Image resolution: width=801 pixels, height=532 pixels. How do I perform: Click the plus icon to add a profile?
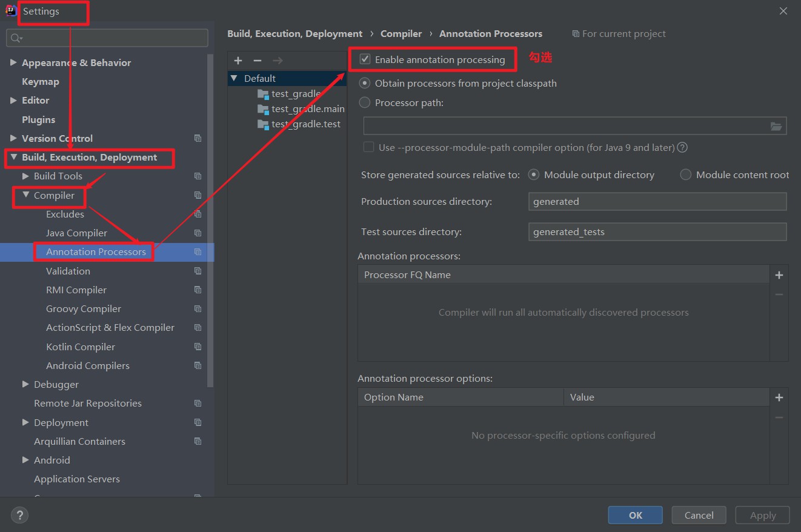pyautogui.click(x=238, y=61)
